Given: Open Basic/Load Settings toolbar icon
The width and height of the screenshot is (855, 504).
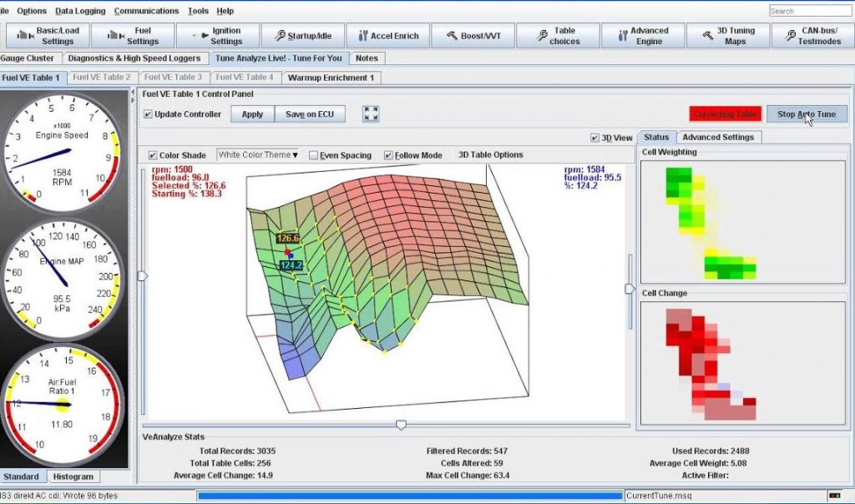Looking at the screenshot, I should [x=47, y=36].
